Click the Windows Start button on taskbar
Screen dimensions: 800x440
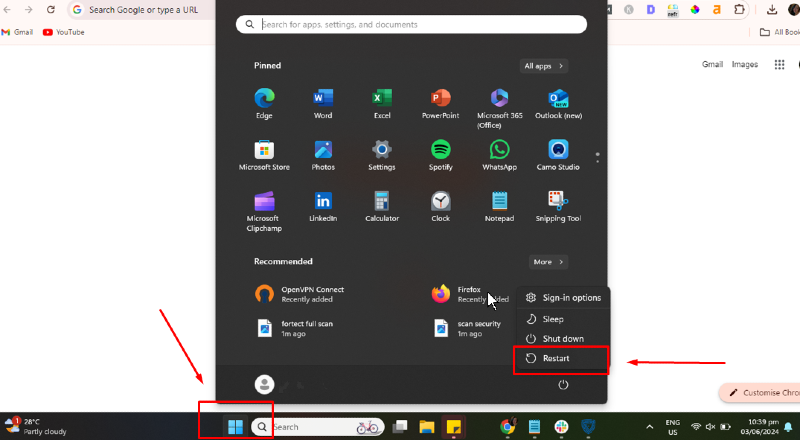[x=235, y=427]
